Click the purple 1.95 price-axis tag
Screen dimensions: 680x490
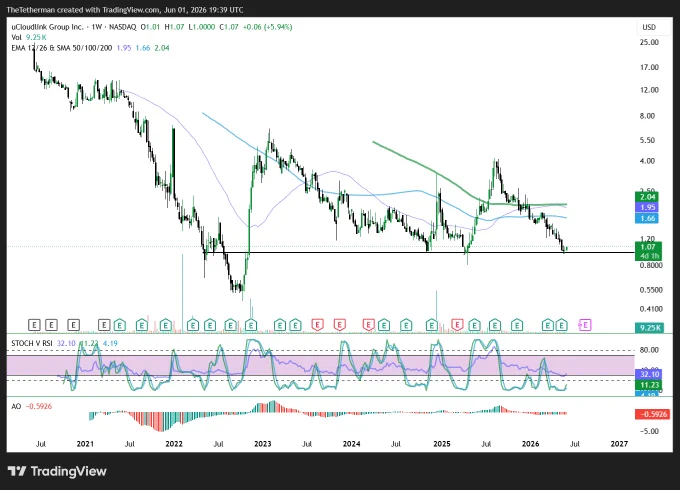(x=648, y=207)
